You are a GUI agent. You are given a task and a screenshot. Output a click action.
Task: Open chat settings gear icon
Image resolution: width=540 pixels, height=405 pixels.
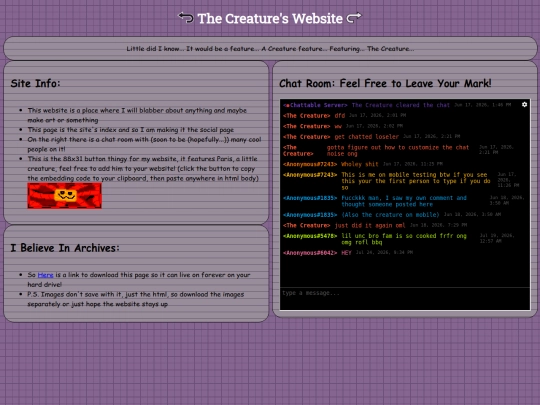click(524, 104)
